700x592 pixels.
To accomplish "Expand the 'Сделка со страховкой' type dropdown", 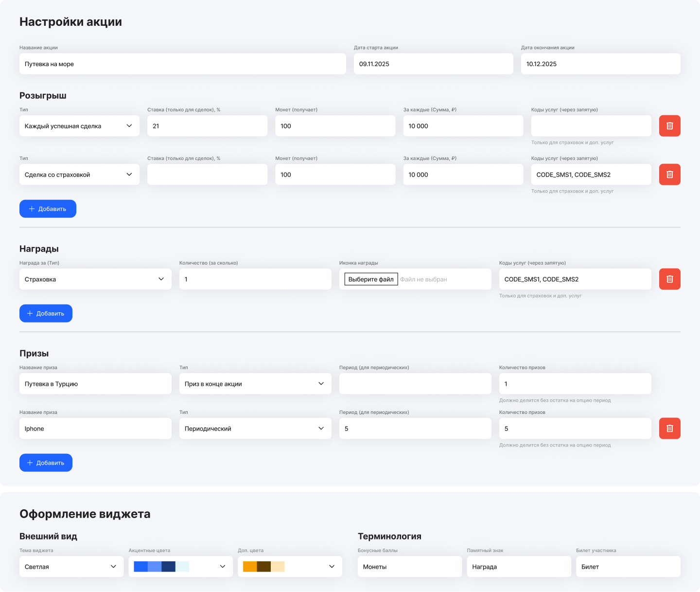I will 79,175.
